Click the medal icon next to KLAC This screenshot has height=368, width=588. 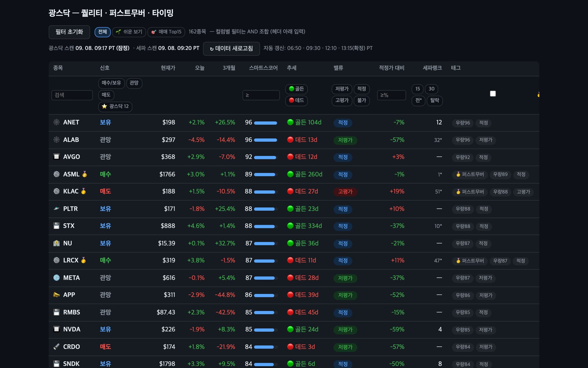tap(83, 191)
